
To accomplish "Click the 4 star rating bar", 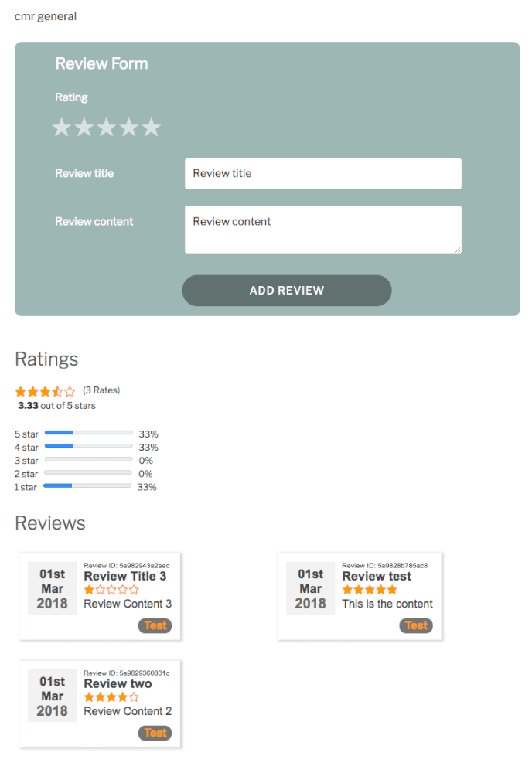I will [88, 446].
